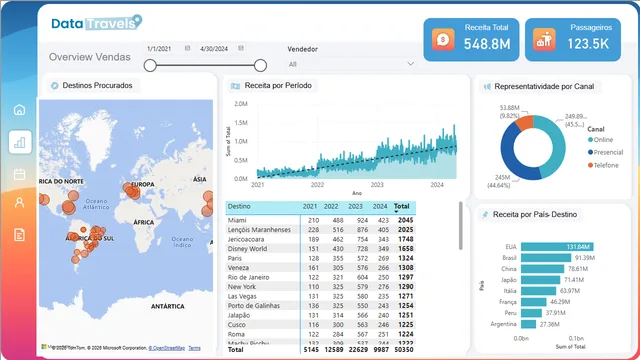This screenshot has height=360, width=640.
Task: Sort table by Total column header
Action: pos(402,207)
